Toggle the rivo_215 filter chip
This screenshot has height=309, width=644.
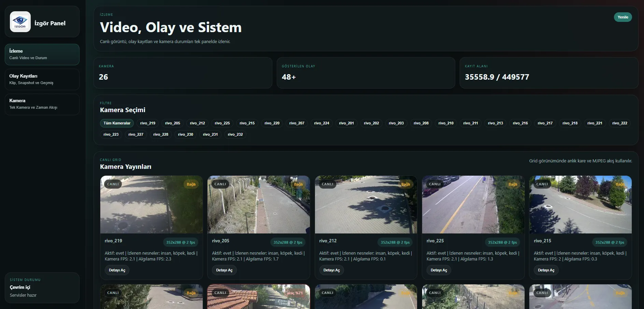tap(247, 123)
